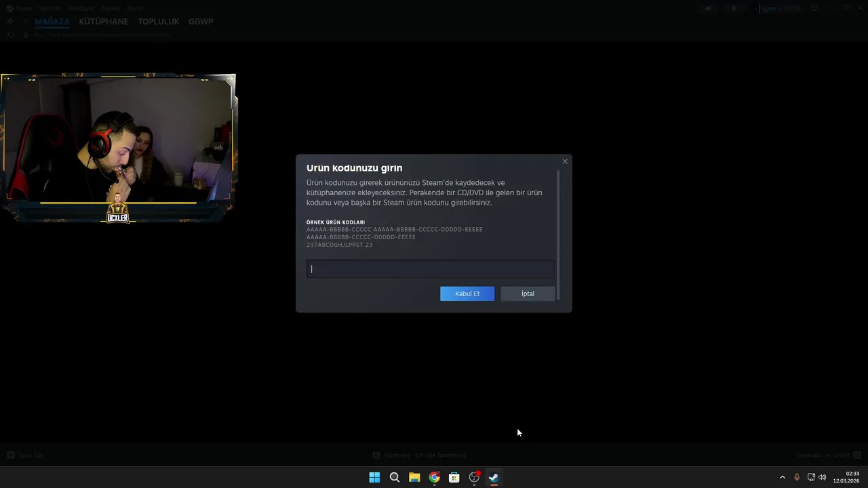The width and height of the screenshot is (868, 488).
Task: Click the sample code 237ABCDGHJLPRST 23
Action: [340, 245]
